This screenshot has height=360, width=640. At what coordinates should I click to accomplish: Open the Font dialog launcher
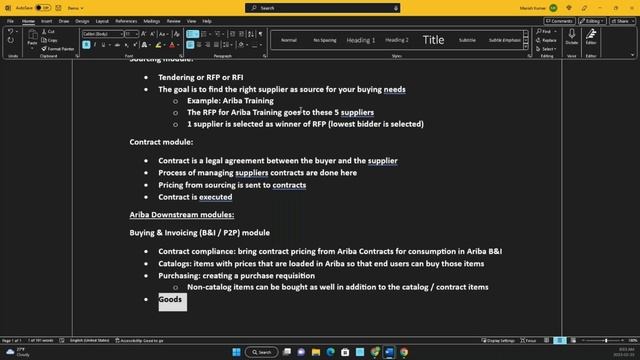pos(181,56)
